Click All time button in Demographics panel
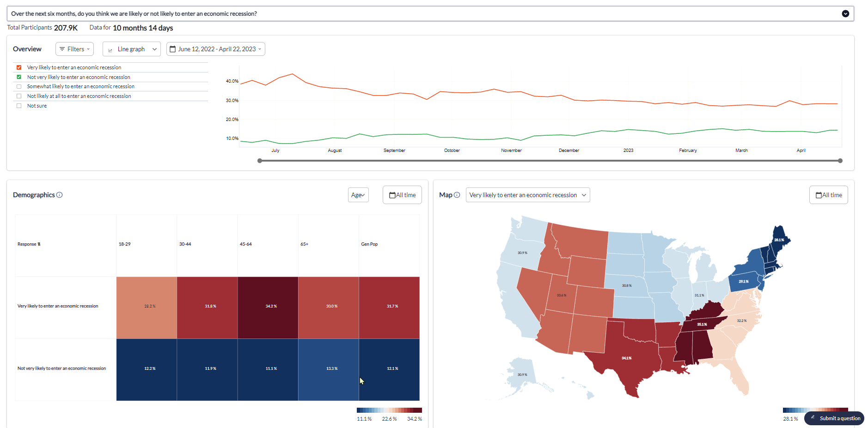 click(402, 195)
